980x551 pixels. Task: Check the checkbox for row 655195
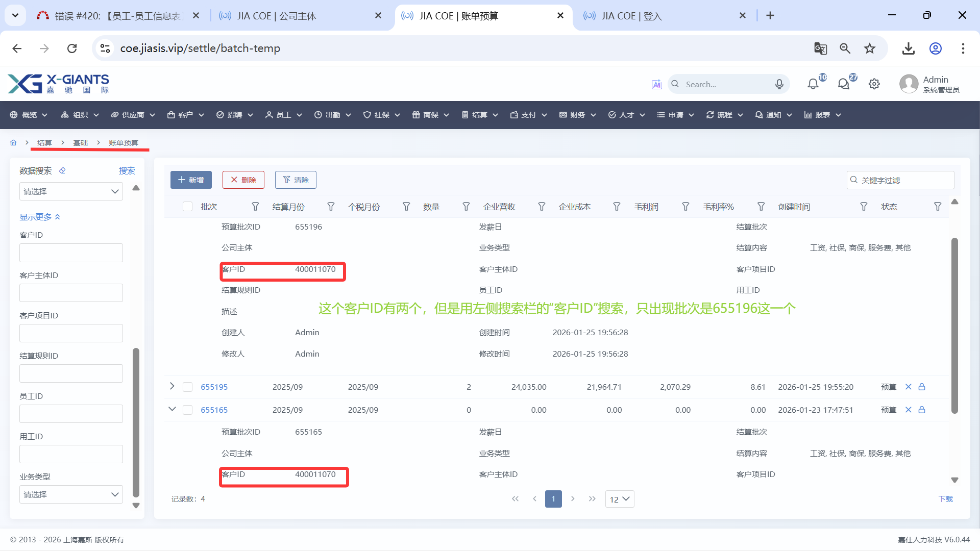(188, 387)
